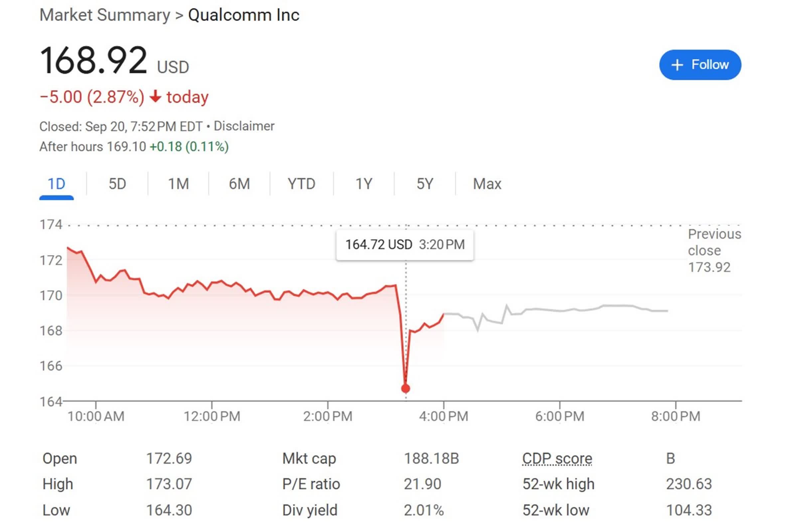Select the YTD range tab
Image resolution: width=787 pixels, height=532 pixels.
point(301,184)
